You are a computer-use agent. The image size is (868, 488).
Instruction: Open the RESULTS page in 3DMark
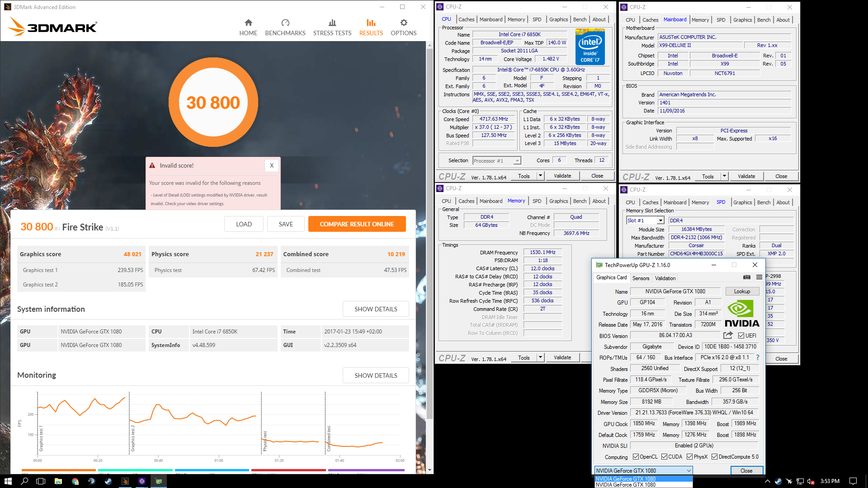pyautogui.click(x=371, y=28)
